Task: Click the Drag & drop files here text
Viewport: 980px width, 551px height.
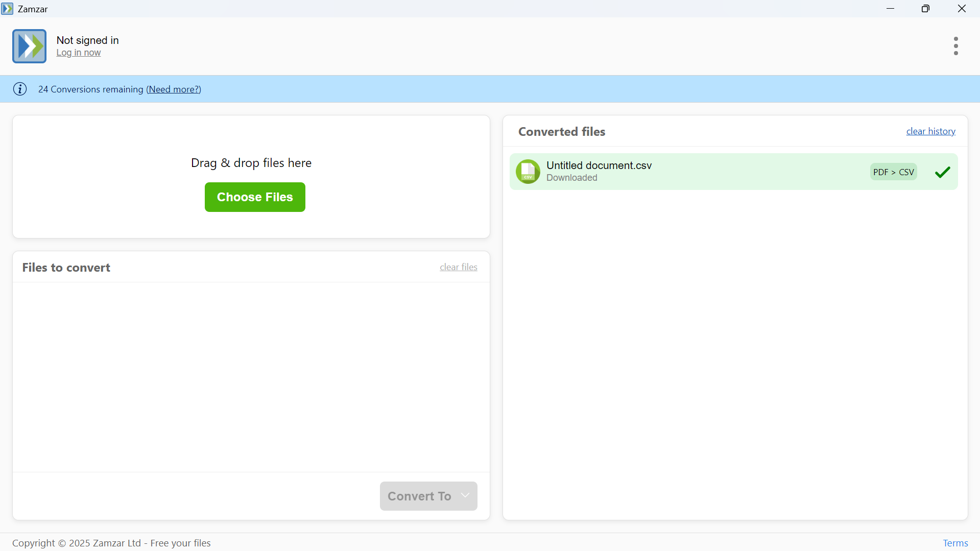Action: click(x=251, y=163)
